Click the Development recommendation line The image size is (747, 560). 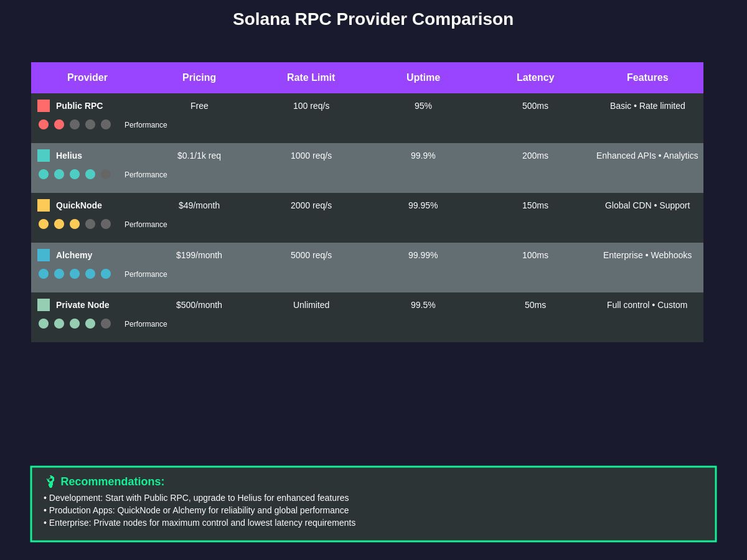(x=196, y=498)
